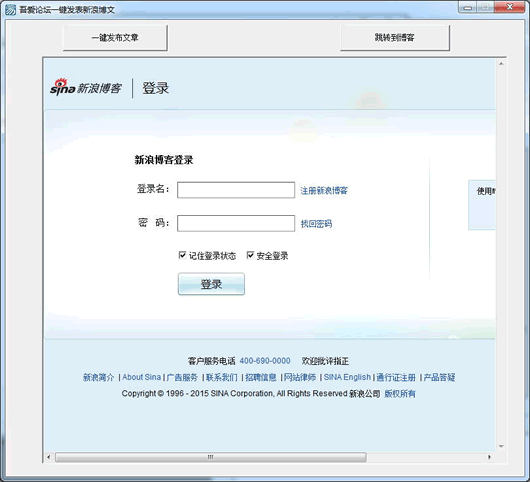
Task: Click the horizontal scrollbar right arrow
Action: click(489, 457)
